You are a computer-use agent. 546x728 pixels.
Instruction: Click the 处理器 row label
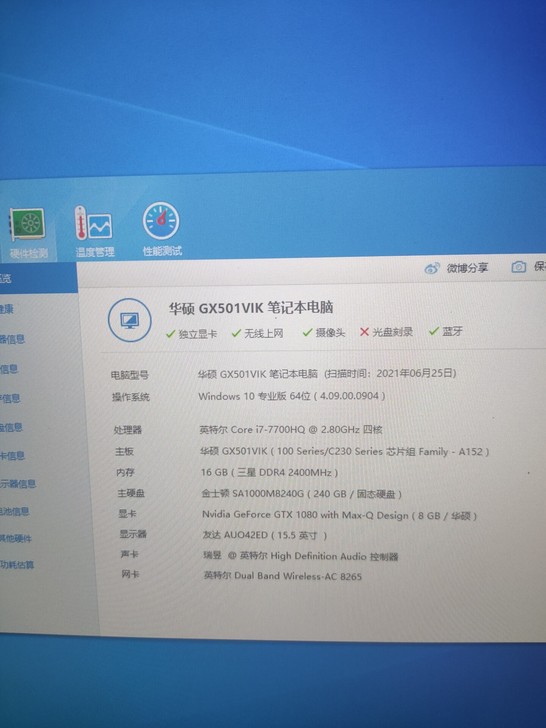[x=128, y=430]
